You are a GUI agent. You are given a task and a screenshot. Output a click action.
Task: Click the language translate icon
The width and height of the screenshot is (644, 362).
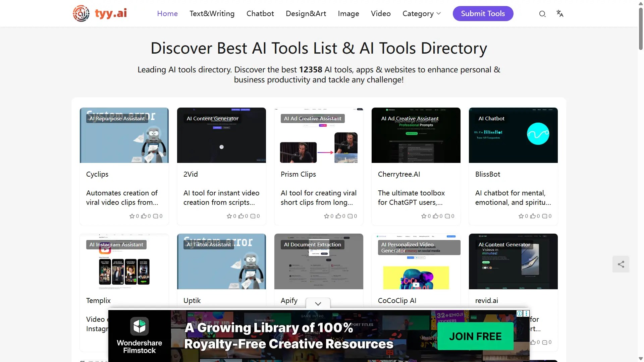click(559, 13)
